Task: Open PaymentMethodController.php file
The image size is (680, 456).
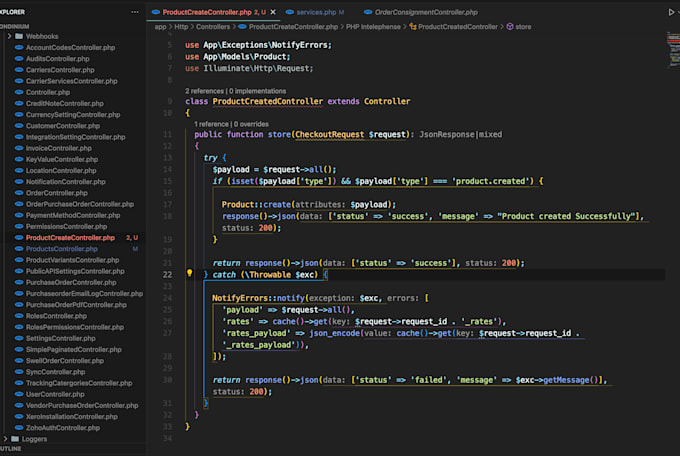Action: coord(73,216)
